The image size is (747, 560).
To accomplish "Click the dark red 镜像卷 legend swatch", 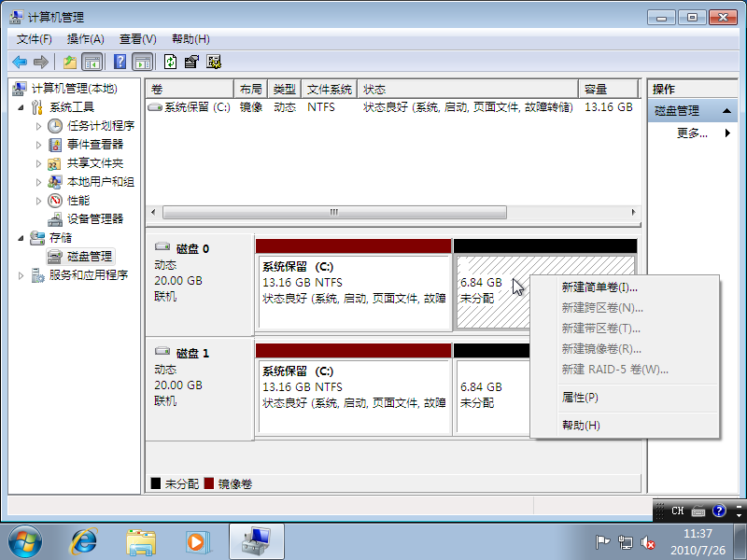I will pos(208,483).
